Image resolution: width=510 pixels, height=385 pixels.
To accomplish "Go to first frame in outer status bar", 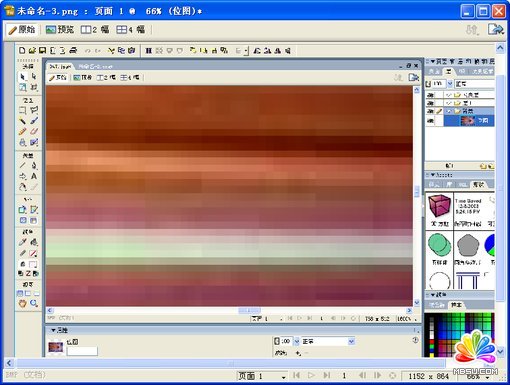I will 296,376.
